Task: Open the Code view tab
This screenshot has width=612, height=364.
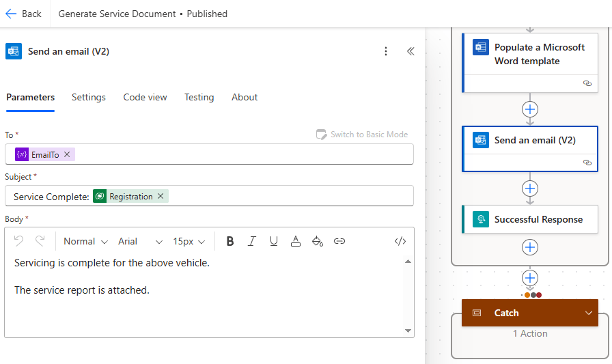Action: click(x=145, y=97)
